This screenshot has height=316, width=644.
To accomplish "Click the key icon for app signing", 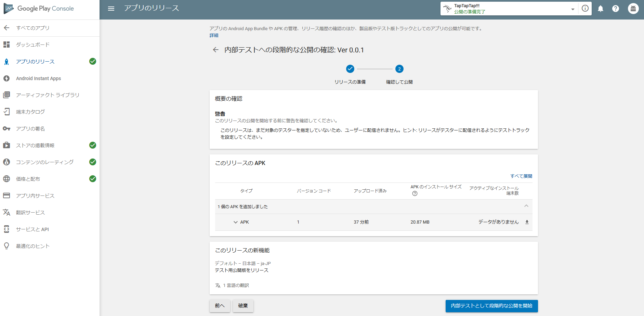I will [6, 129].
